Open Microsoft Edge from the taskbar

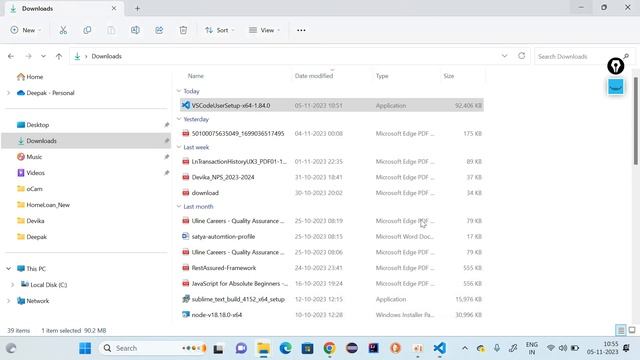tap(285, 348)
